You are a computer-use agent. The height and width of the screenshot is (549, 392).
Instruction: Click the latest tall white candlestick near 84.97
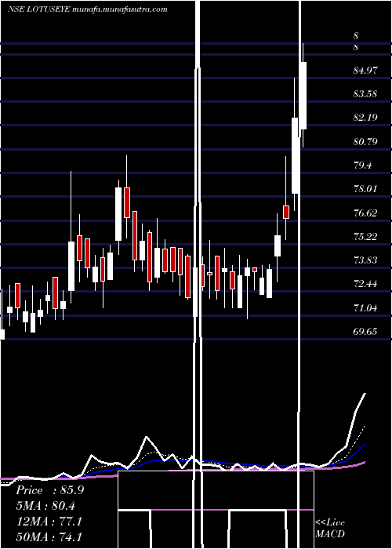(x=303, y=95)
